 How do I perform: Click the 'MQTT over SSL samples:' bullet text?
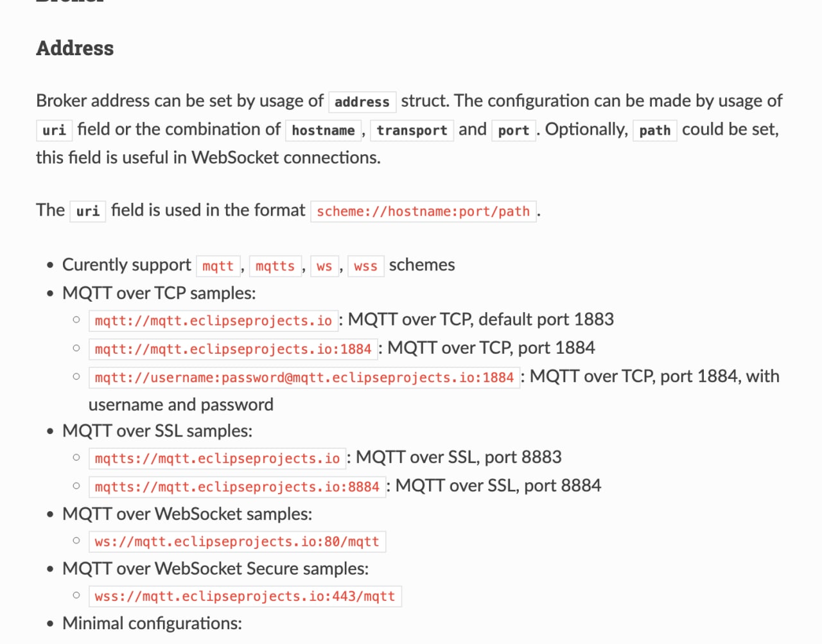click(x=157, y=431)
